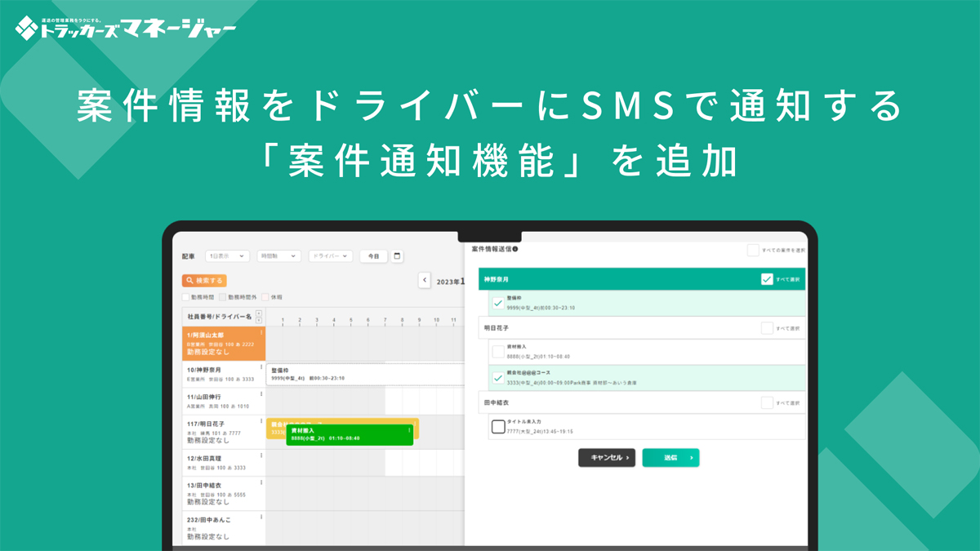Screen dimensions: 980x551
Task: Open the kebab menu on 阿須山太郎's driver row
Action: [261, 332]
